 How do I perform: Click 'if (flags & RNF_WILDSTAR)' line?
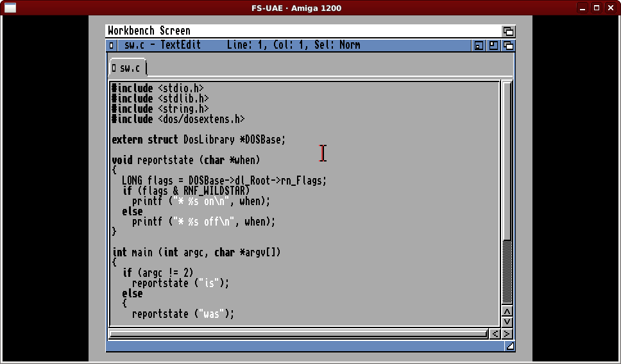pyautogui.click(x=186, y=191)
